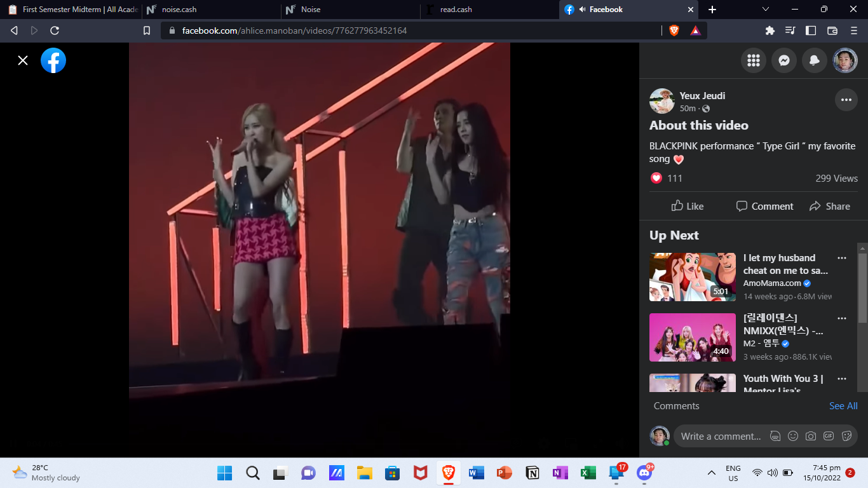Open the notifications bell
Screen dimensions: 868x488
[815, 60]
